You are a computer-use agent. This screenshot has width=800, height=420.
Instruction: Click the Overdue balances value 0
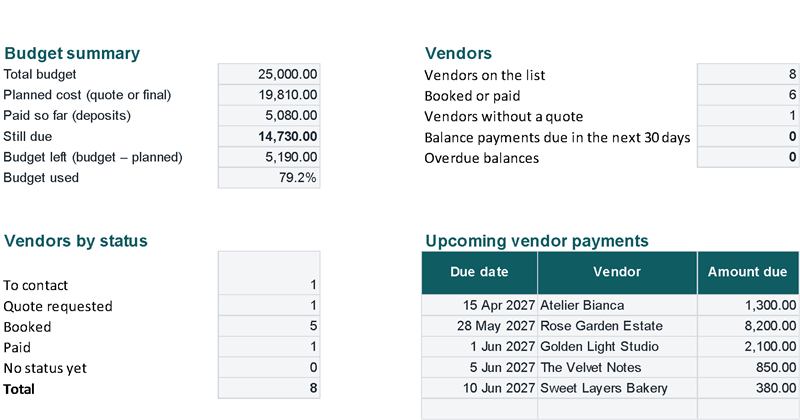[748, 157]
